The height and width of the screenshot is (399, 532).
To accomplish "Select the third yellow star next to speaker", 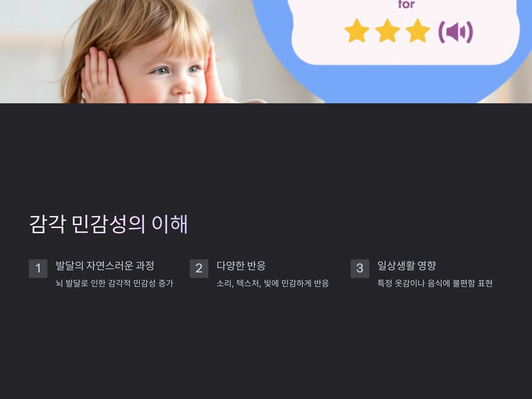I will click(x=418, y=31).
